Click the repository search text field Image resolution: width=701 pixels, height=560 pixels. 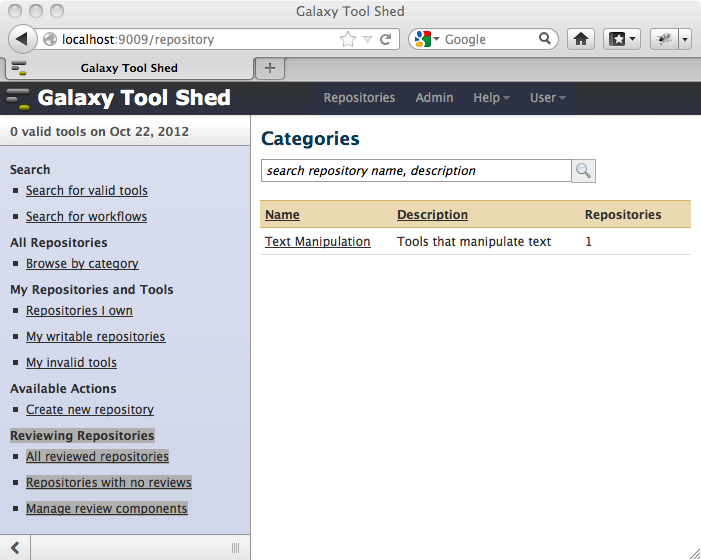416,171
